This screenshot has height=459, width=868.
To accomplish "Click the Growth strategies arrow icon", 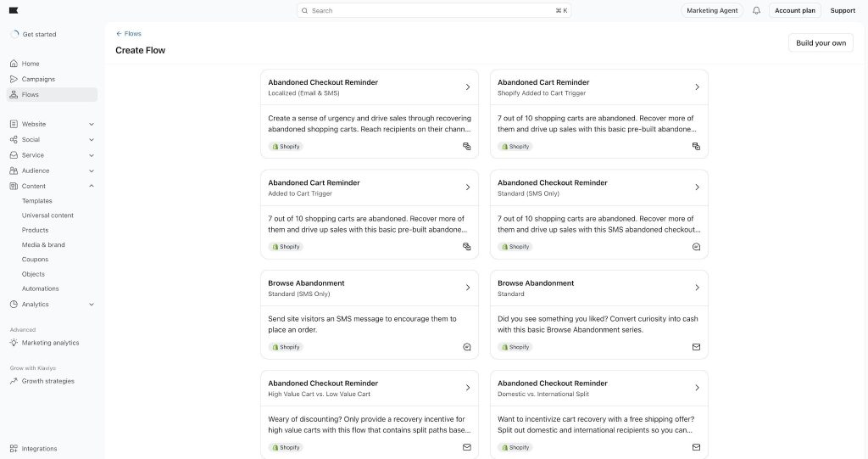I will coord(14,382).
